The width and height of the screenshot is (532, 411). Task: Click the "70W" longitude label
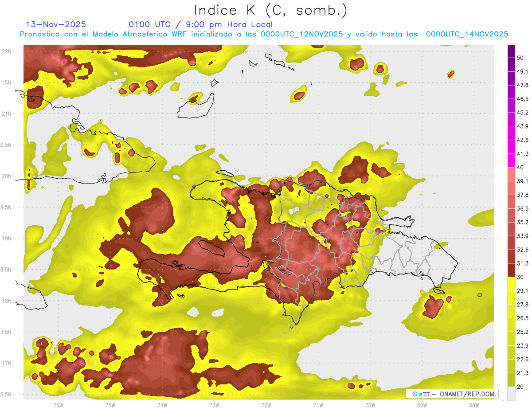tap(370, 405)
